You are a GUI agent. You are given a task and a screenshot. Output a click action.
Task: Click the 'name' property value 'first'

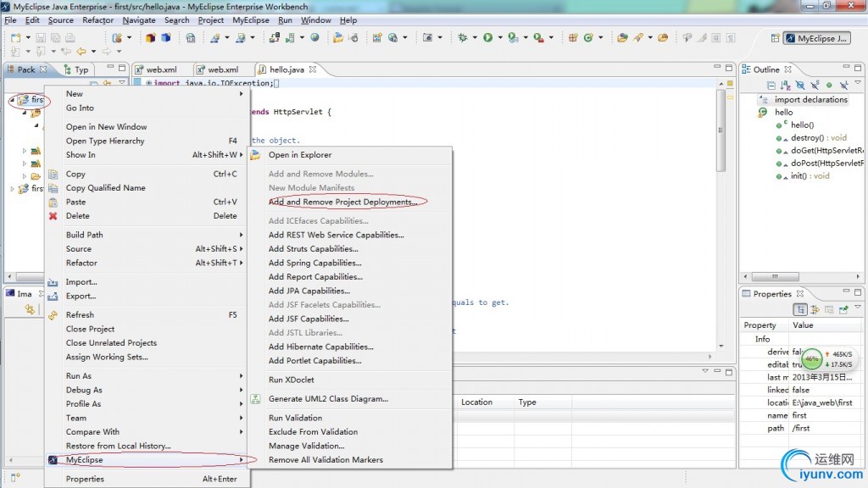tap(799, 415)
